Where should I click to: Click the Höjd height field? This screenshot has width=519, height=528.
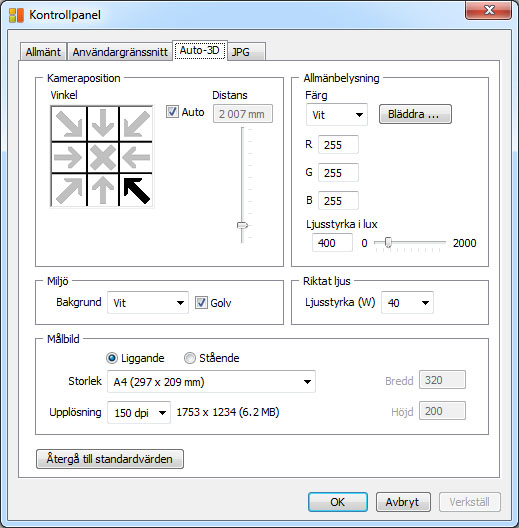[442, 411]
